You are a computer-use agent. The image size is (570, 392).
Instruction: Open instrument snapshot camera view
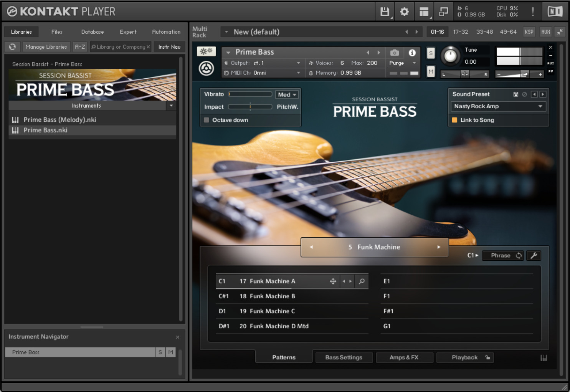pyautogui.click(x=395, y=53)
